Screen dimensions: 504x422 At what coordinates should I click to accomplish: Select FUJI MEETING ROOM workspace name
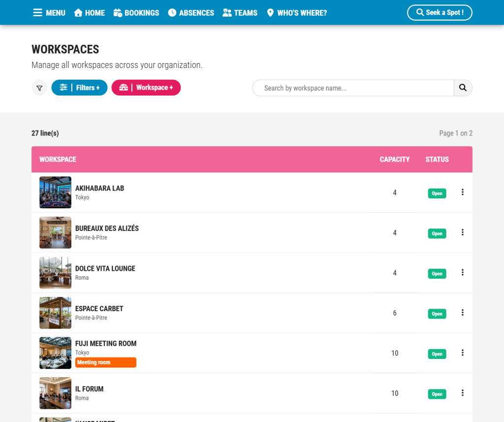pyautogui.click(x=106, y=344)
